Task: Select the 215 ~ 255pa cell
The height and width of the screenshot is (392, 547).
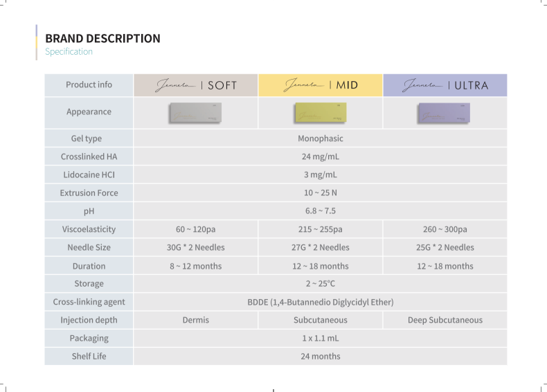Action: point(321,229)
